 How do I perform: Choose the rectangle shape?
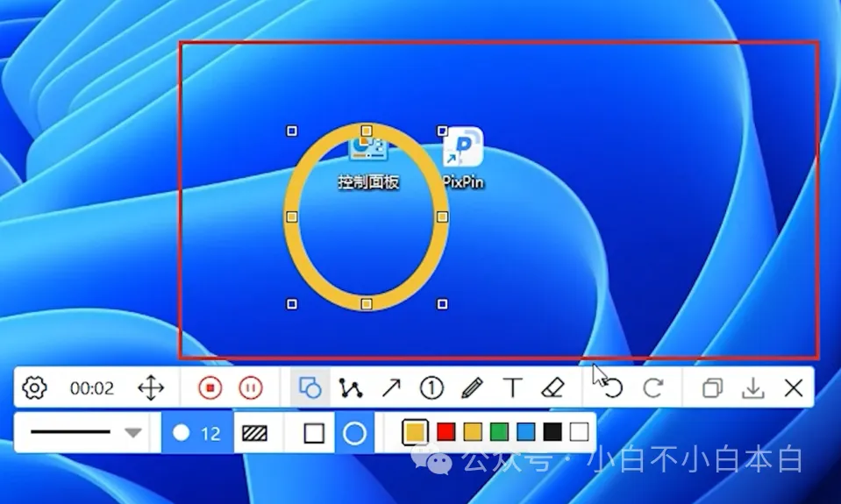click(x=314, y=433)
